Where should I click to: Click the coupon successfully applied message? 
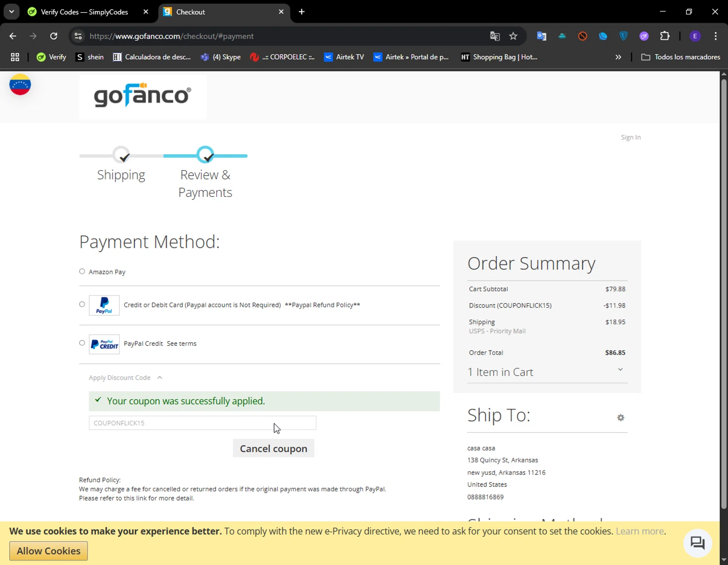pos(264,401)
